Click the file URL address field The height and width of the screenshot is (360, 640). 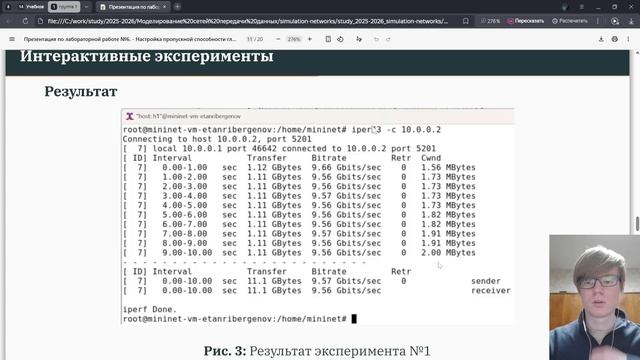click(248, 21)
